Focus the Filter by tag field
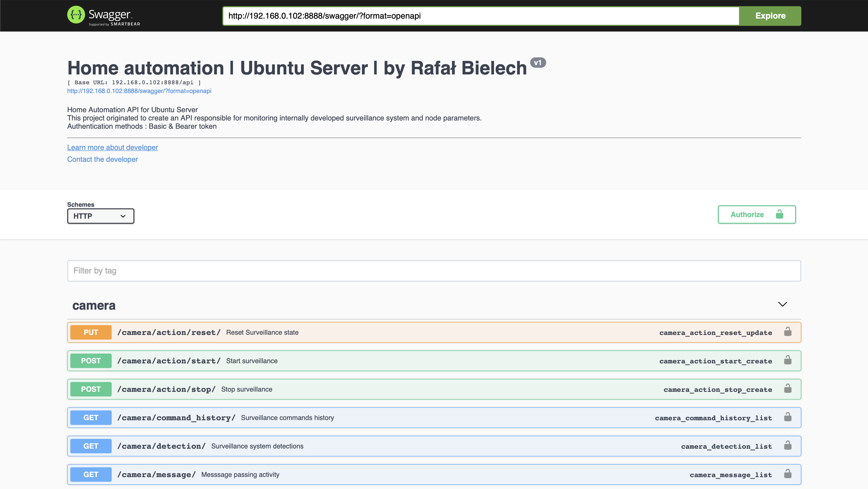This screenshot has height=489, width=868. click(434, 271)
